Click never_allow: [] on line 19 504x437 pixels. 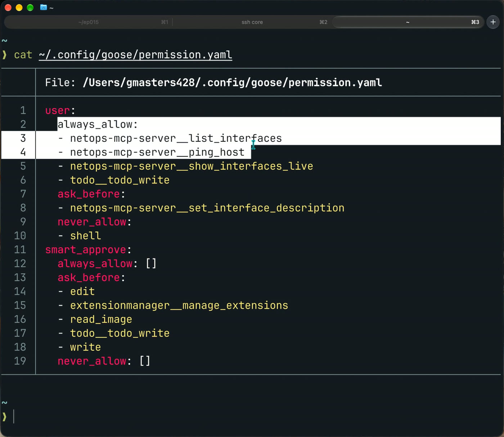(104, 361)
